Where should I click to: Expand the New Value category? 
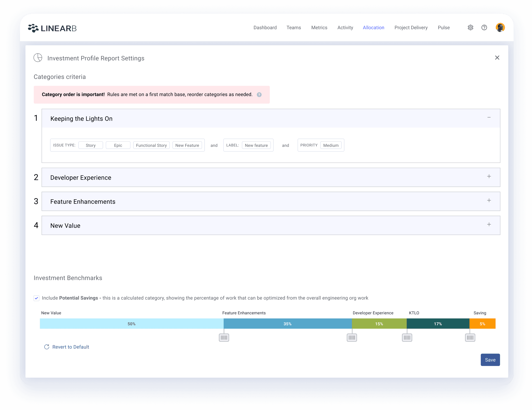(489, 224)
